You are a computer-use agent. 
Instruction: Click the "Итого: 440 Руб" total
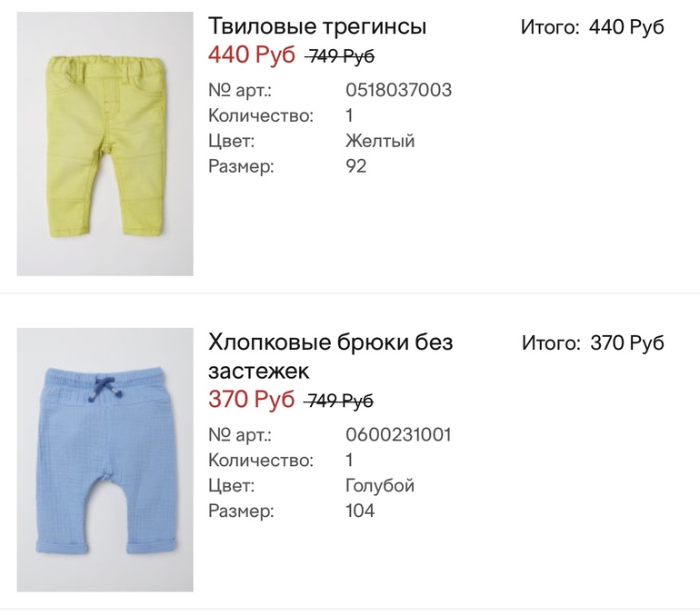click(x=592, y=27)
